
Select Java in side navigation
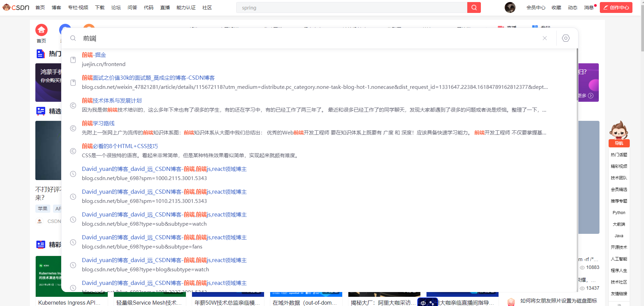pos(619,236)
